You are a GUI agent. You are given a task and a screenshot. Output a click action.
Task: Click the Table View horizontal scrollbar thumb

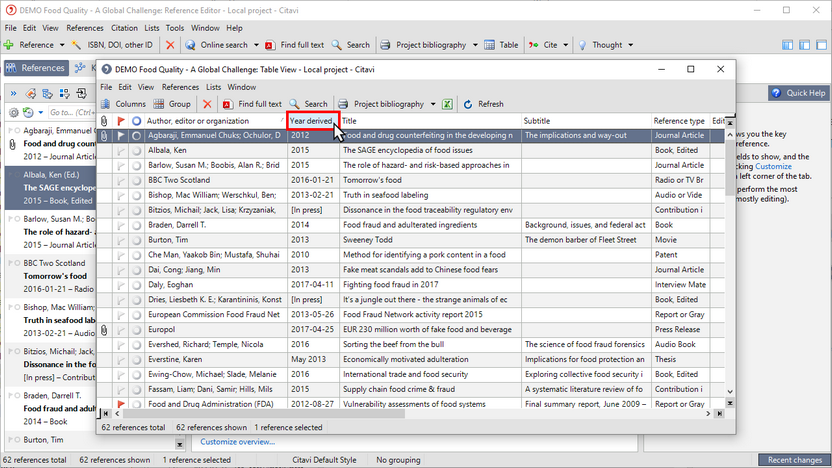(263, 414)
